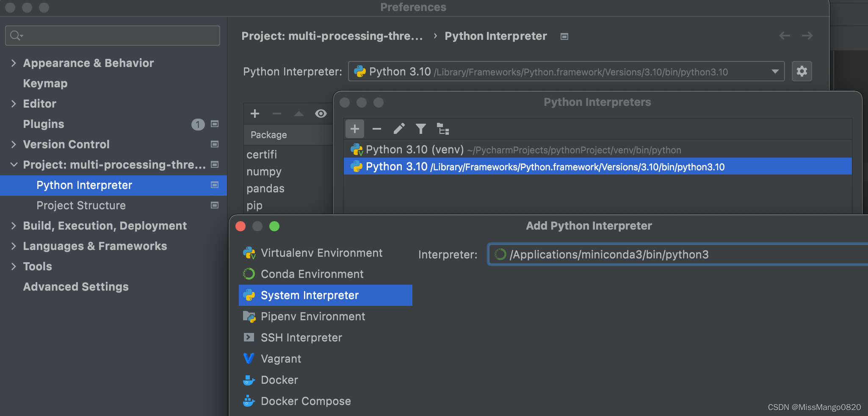
Task: Click the project settings icon on Plugins row
Action: pyautogui.click(x=215, y=124)
